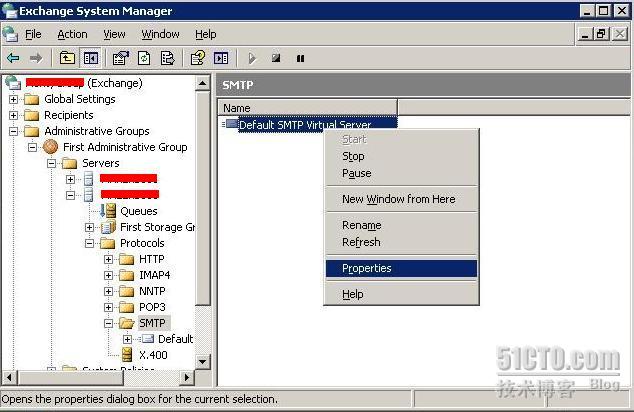Click the Show/Hide Action Pane icon
634x412 pixels.
(221, 58)
